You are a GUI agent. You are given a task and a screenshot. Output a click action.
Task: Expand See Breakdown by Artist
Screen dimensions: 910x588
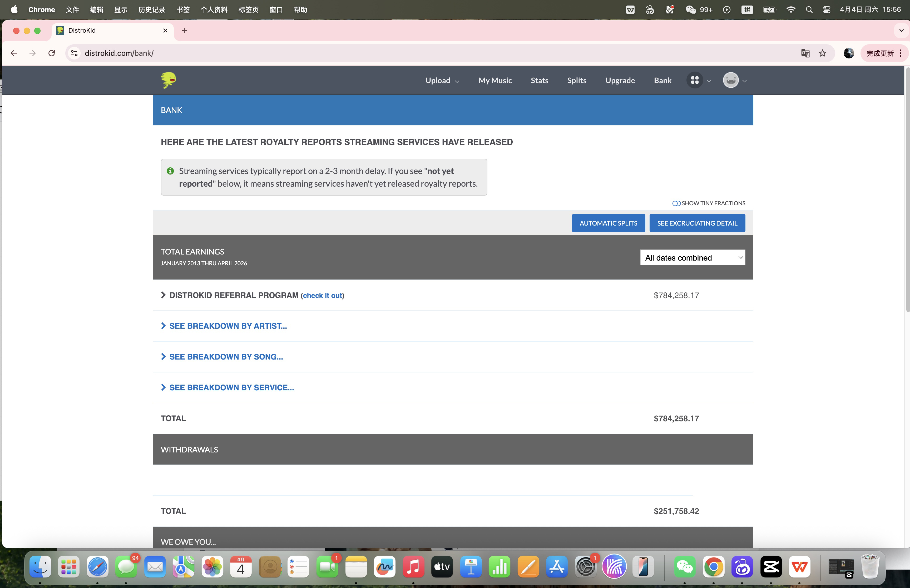point(227,326)
